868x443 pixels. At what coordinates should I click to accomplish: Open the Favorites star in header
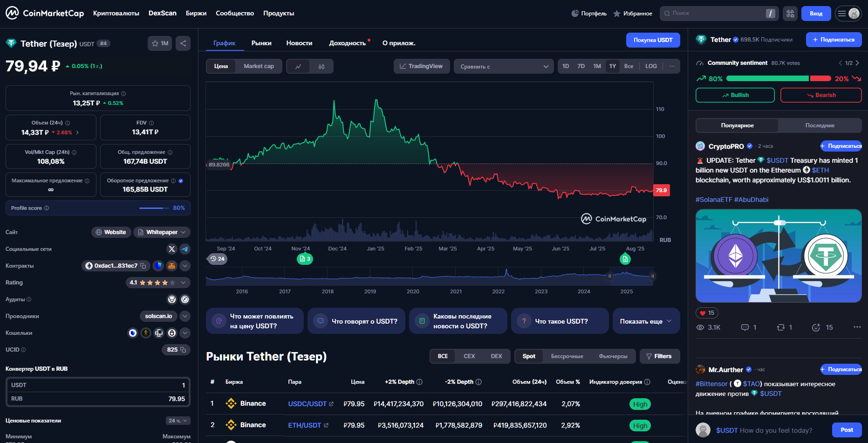pos(633,14)
